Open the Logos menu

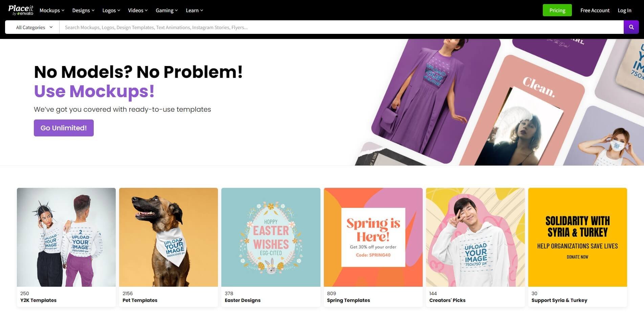111,10
